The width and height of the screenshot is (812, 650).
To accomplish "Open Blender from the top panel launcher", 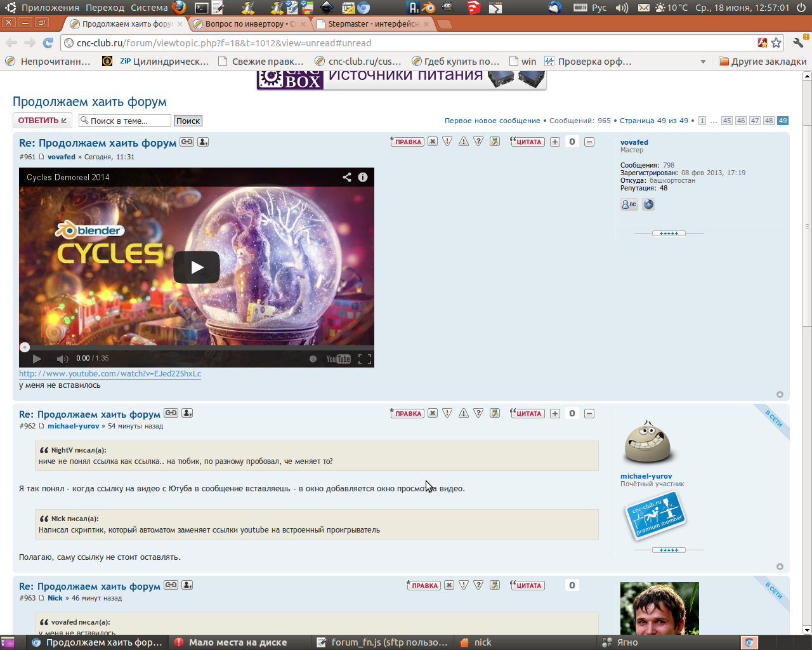I will (429, 8).
